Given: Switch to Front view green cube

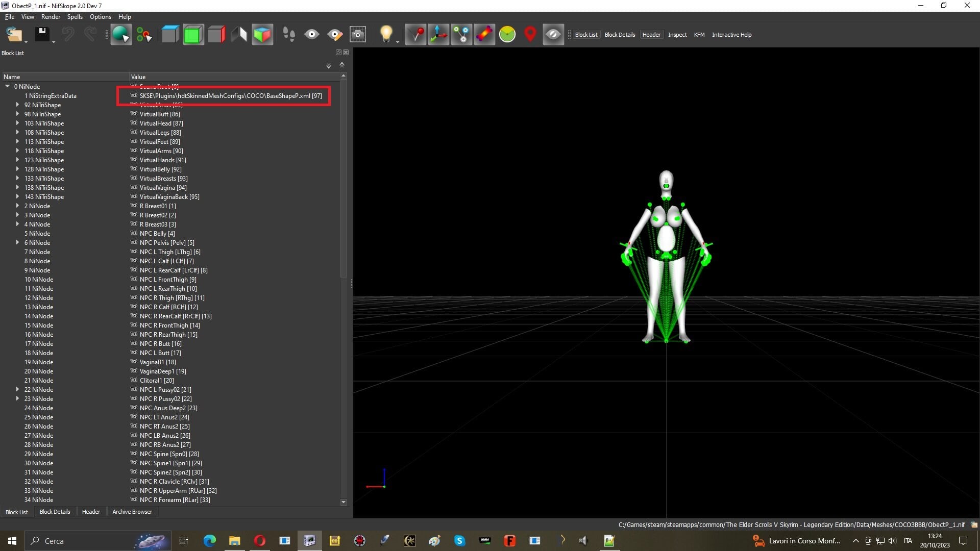Looking at the screenshot, I should [193, 35].
